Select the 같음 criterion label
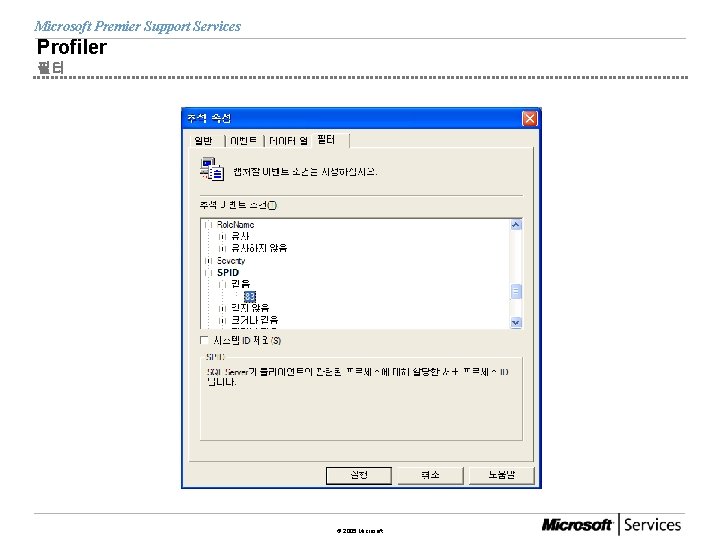720x540 pixels. (241, 284)
